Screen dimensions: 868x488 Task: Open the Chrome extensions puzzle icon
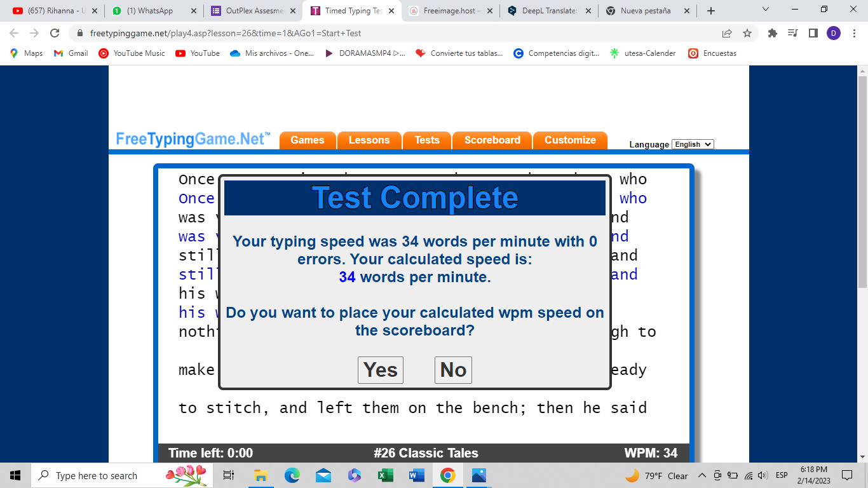[773, 33]
